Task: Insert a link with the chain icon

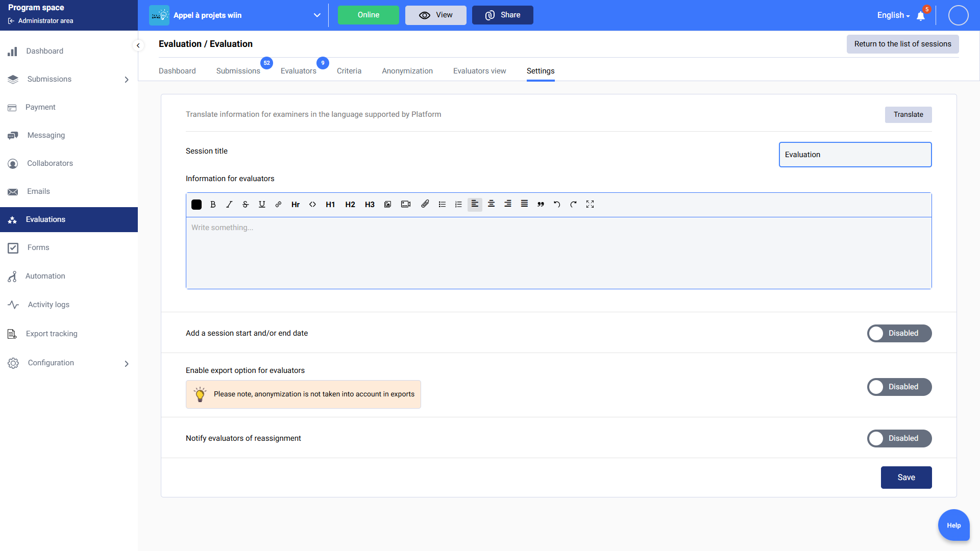Action: coord(278,205)
